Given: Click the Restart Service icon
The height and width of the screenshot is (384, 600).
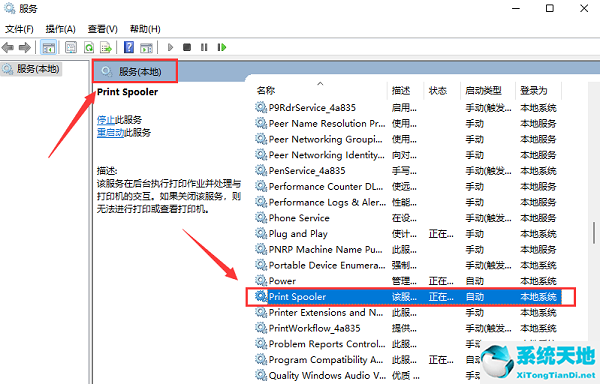Looking at the screenshot, I should pyautogui.click(x=222, y=47).
